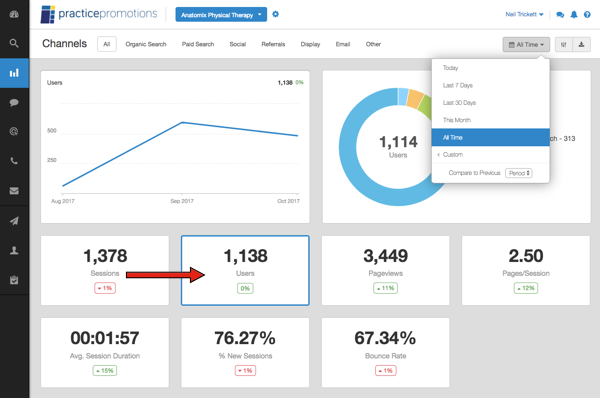This screenshot has width=600, height=398.
Task: Select the analytics bar chart sidebar icon
Action: click(x=14, y=73)
